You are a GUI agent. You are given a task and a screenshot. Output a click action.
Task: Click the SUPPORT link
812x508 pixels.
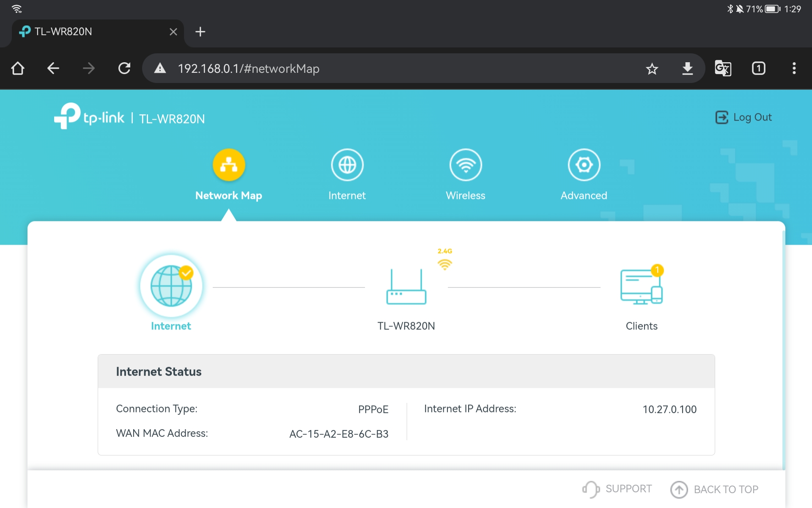click(x=617, y=489)
